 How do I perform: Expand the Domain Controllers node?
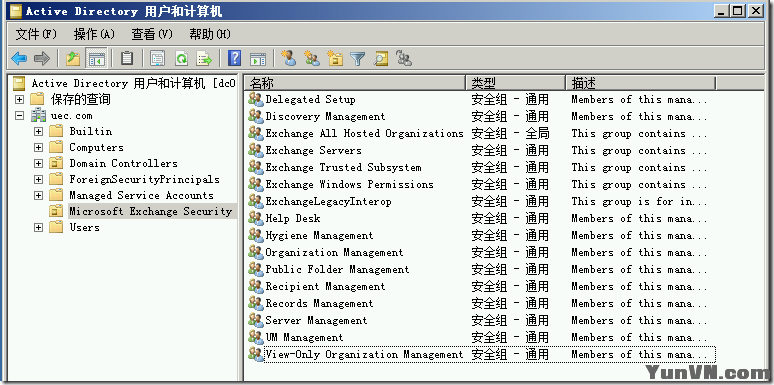39,163
